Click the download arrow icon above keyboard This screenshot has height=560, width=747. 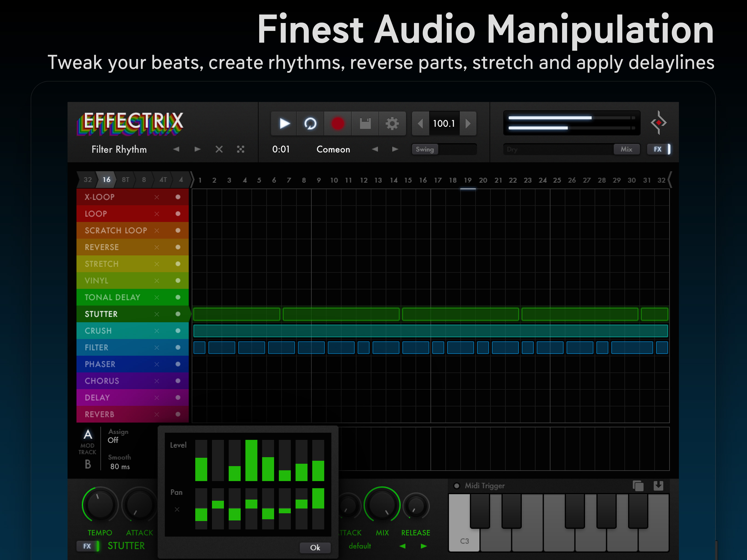[658, 486]
